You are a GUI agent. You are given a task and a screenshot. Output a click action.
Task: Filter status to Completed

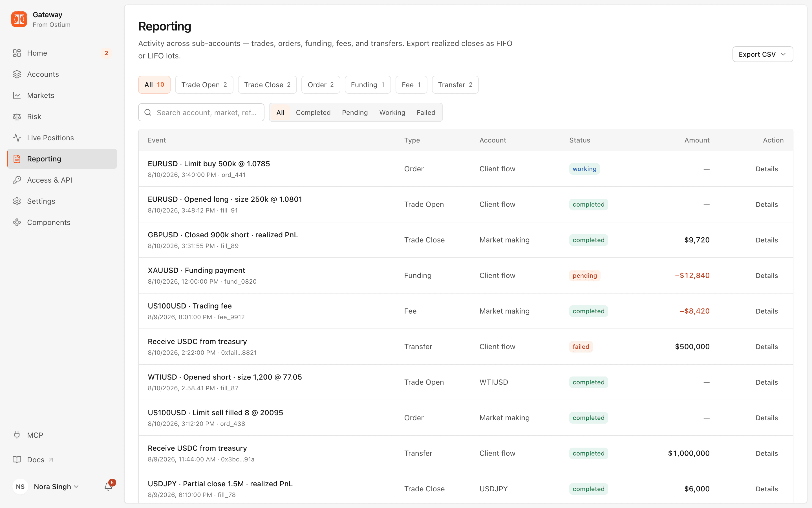[313, 113]
